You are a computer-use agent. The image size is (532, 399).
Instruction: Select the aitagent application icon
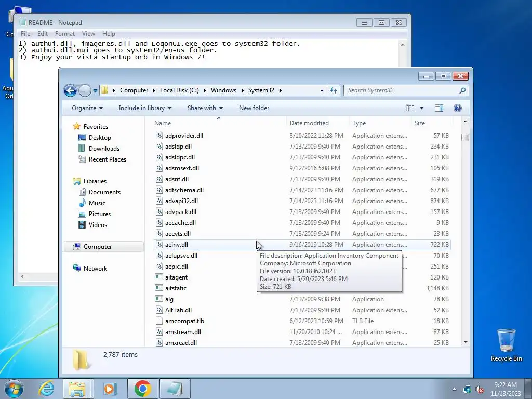(159, 277)
